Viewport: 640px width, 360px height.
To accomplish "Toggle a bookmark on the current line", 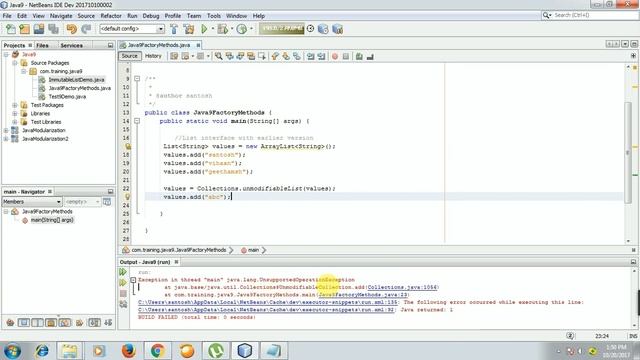I will point(297,56).
